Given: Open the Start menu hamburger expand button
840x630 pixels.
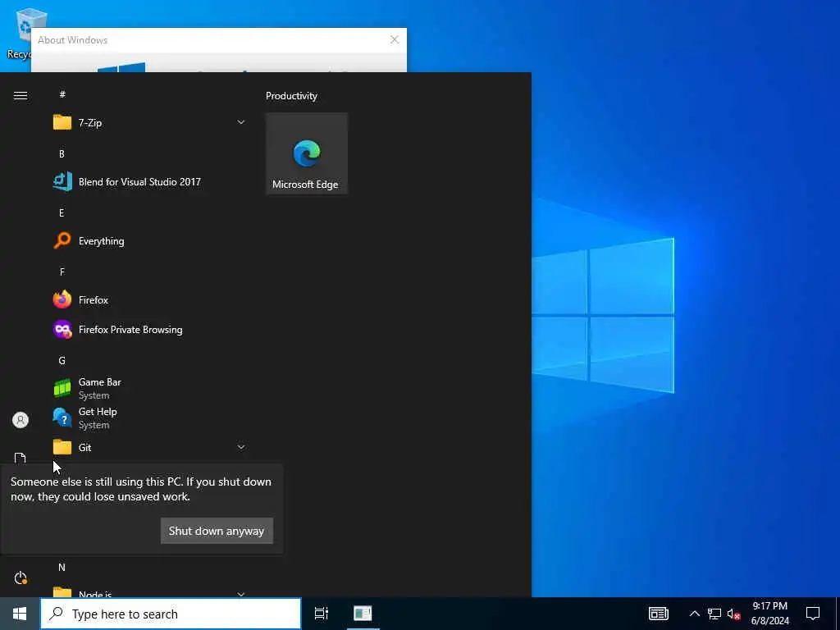Looking at the screenshot, I should (x=21, y=95).
